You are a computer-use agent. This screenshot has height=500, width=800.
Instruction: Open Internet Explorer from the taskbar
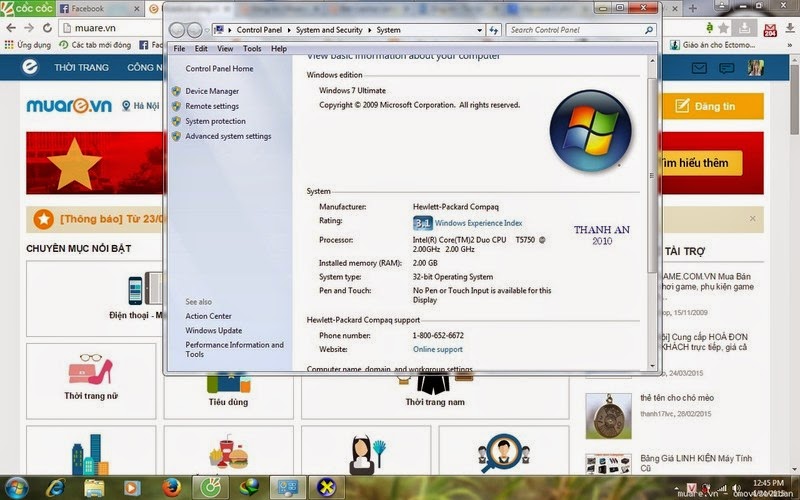click(55, 488)
